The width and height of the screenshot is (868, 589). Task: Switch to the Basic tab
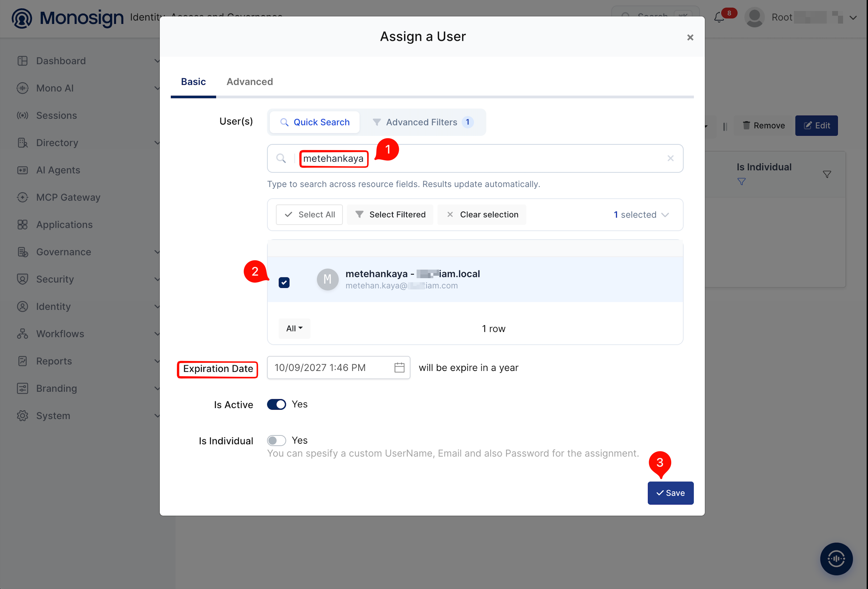193,82
